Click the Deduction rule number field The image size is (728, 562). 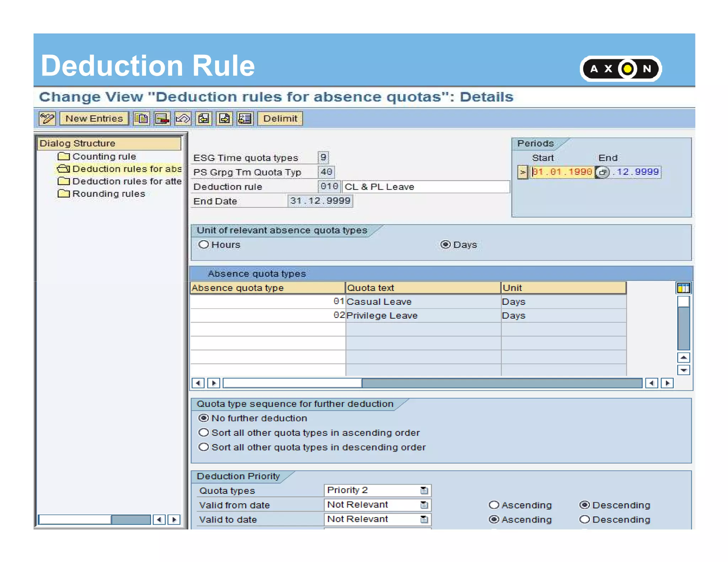point(329,187)
